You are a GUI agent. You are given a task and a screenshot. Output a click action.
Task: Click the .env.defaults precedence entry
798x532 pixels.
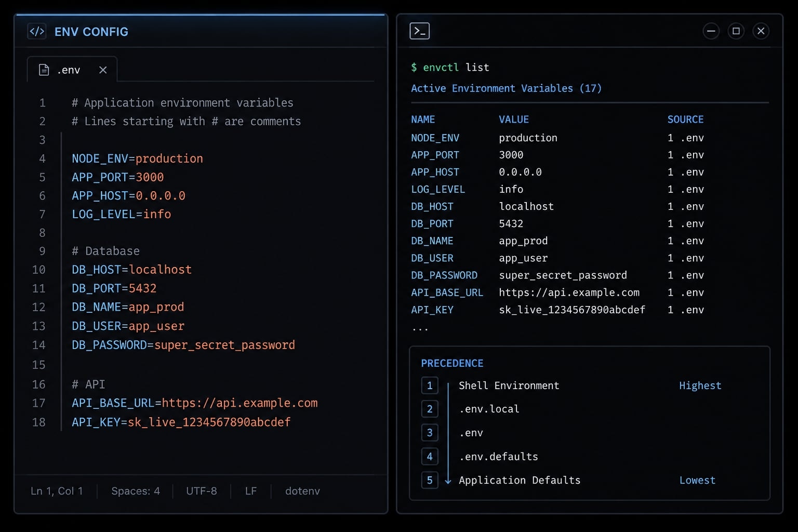[499, 457]
